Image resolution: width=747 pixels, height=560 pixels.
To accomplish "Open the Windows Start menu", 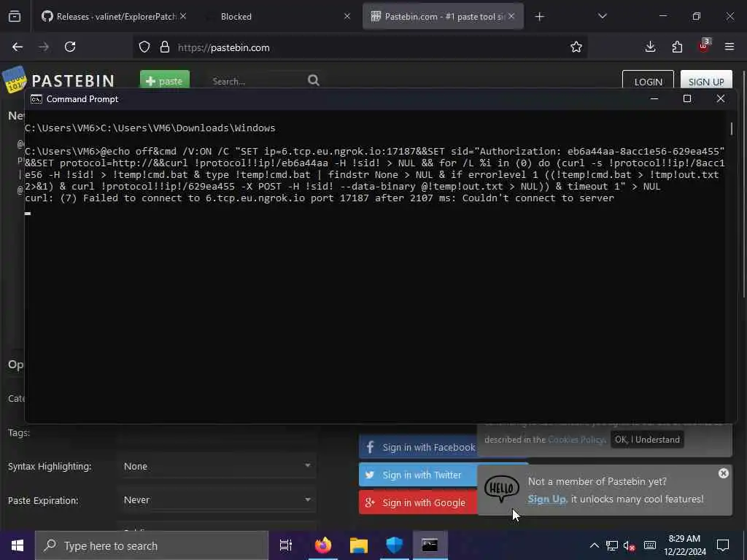I will pyautogui.click(x=18, y=545).
